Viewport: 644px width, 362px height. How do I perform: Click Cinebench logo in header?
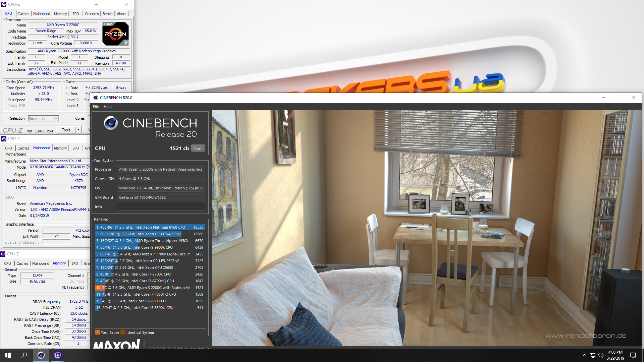(x=111, y=123)
